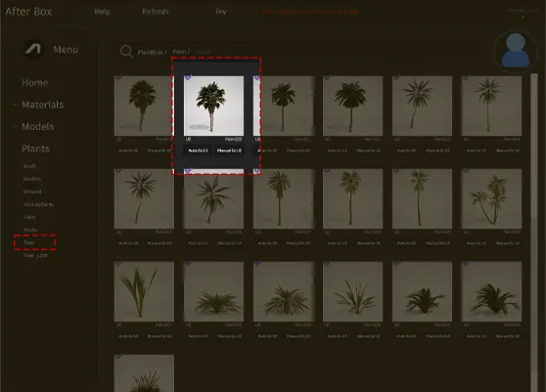The image size is (546, 392).
Task: Click Refresh in the top bar
Action: click(156, 12)
